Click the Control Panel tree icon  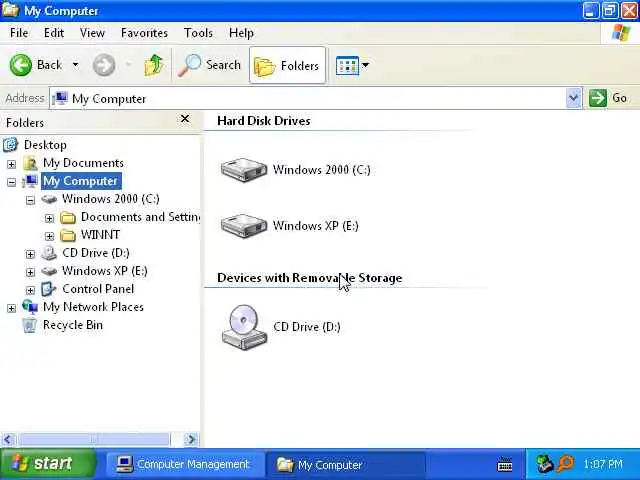point(49,289)
